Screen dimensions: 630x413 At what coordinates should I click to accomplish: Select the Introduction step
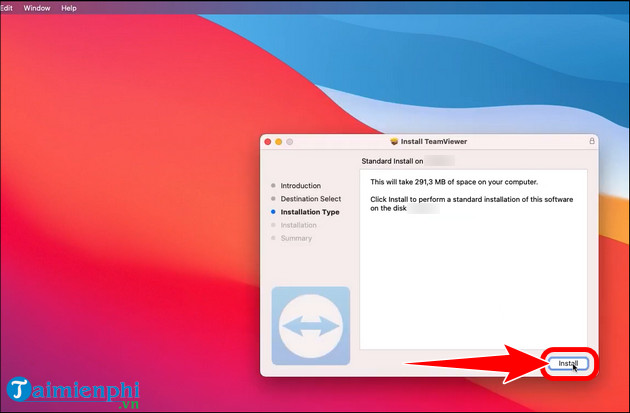(x=301, y=186)
